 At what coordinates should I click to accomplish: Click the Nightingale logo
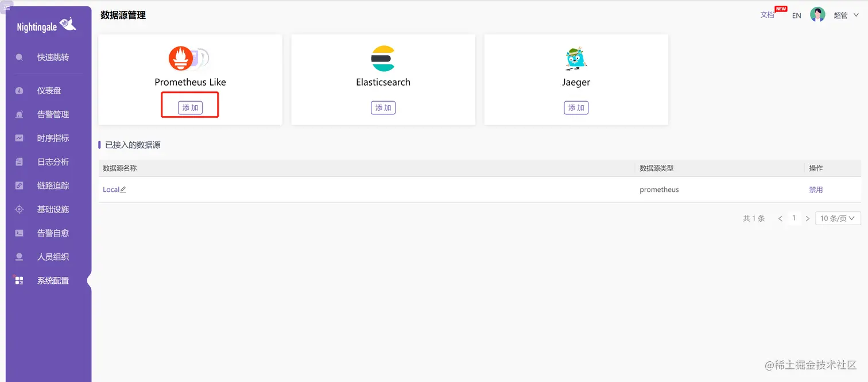(x=46, y=26)
